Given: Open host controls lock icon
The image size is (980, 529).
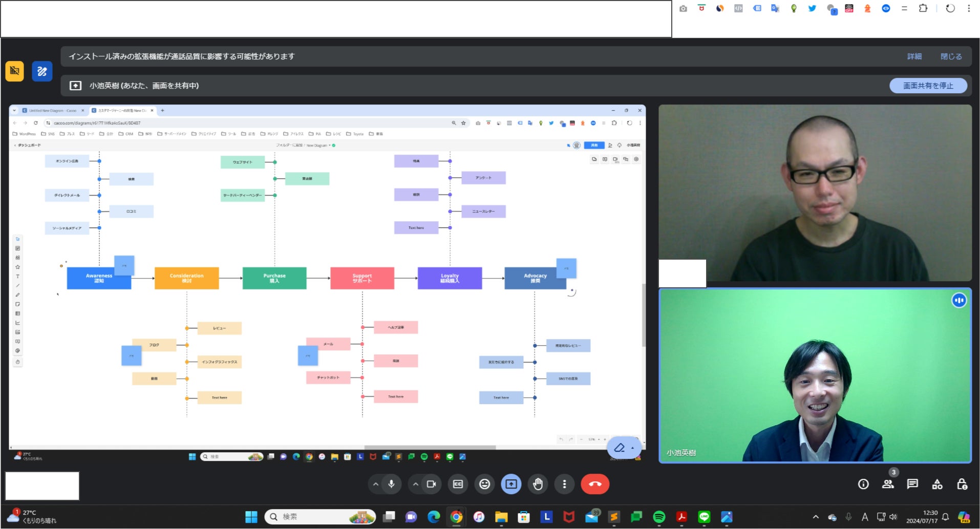Looking at the screenshot, I should (x=962, y=484).
